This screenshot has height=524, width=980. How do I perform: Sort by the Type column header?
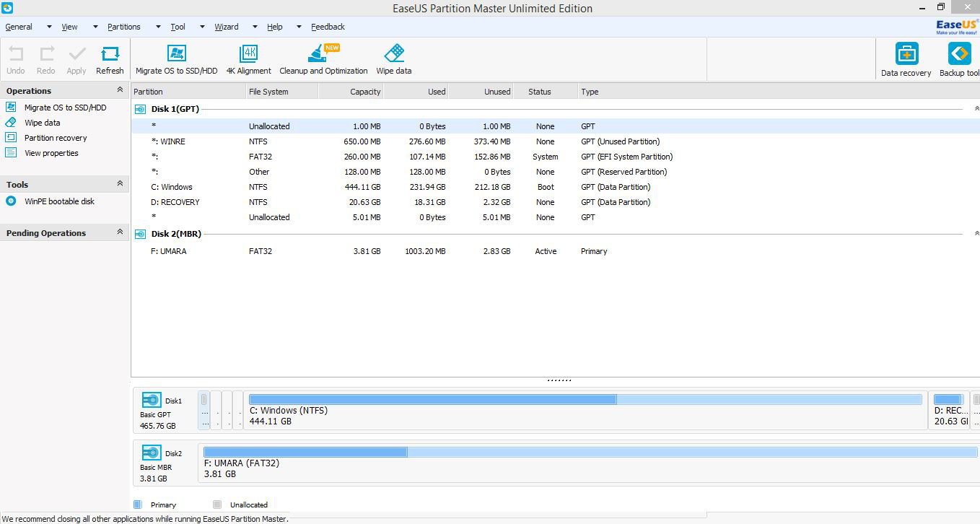779,92
